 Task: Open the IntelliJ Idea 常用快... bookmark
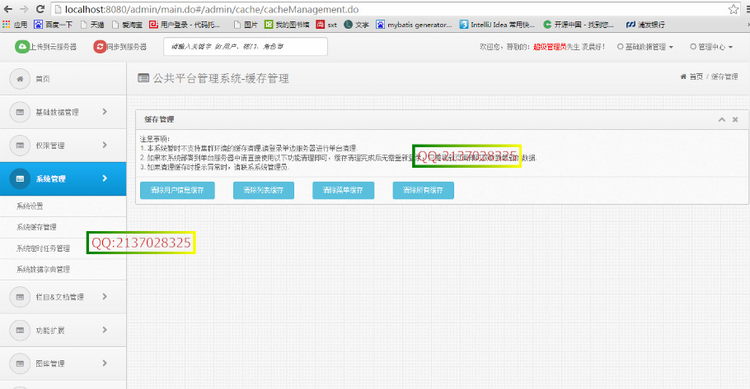pos(497,24)
